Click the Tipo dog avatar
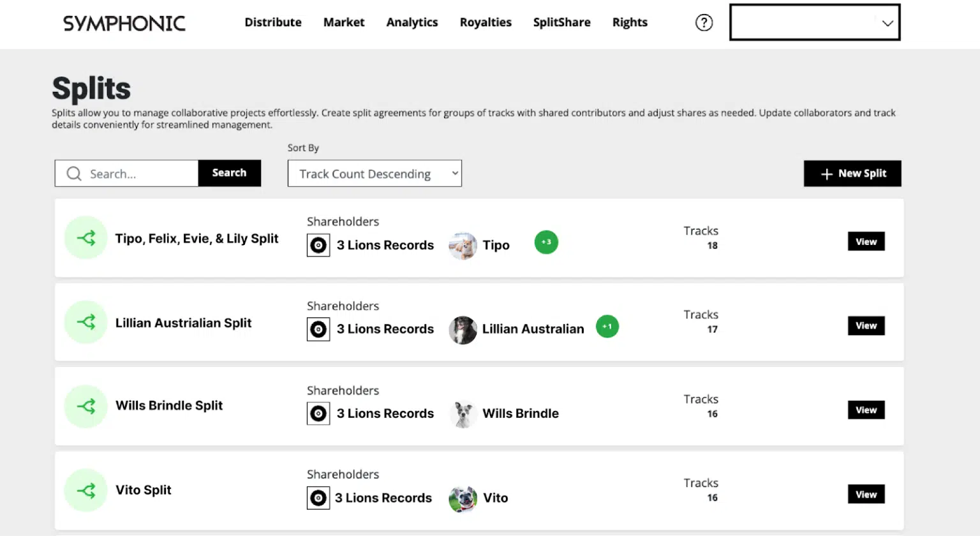Viewport: 980px width, 536px height. 463,246
